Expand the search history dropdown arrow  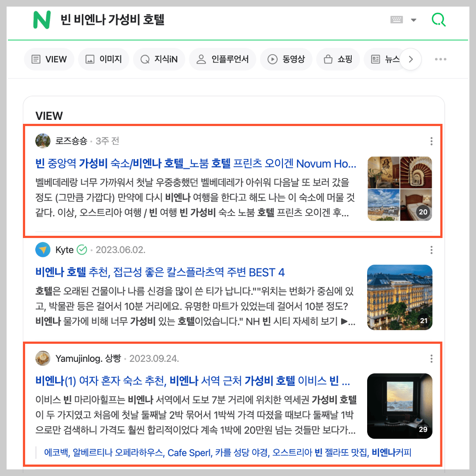click(x=413, y=20)
